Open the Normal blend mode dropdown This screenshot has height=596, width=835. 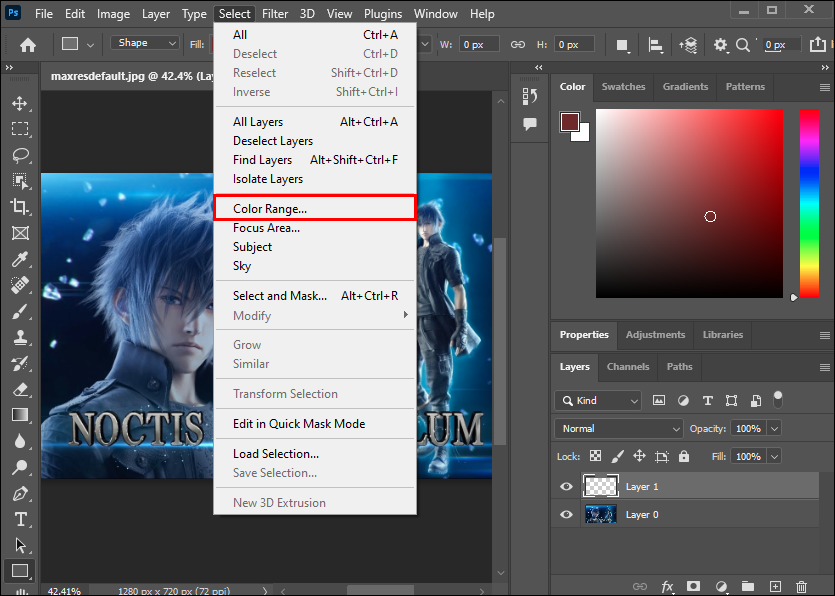(618, 428)
